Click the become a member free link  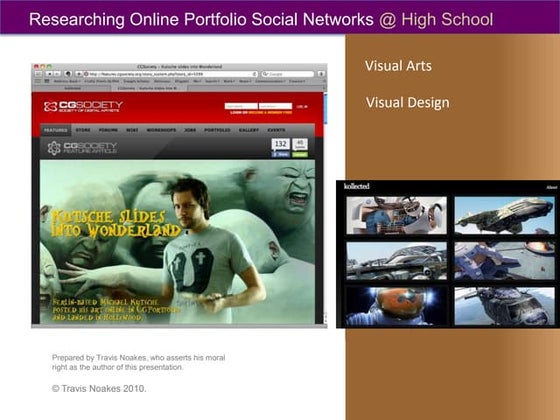[270, 112]
